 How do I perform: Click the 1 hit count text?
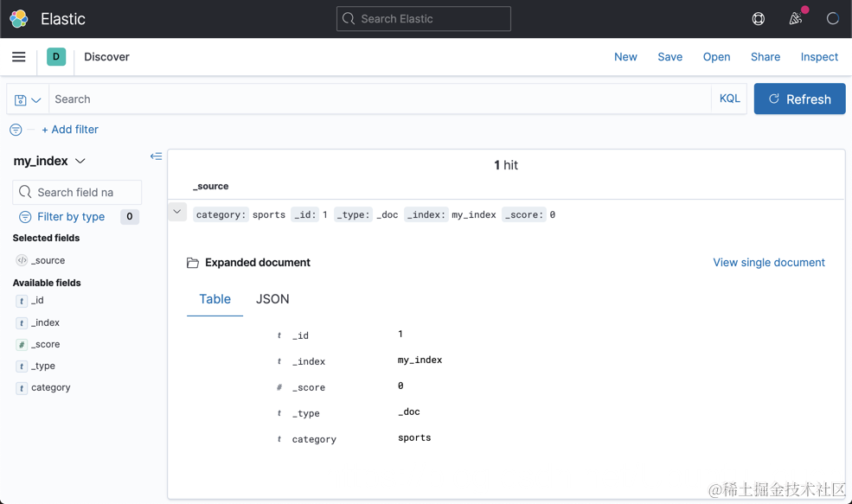(506, 165)
